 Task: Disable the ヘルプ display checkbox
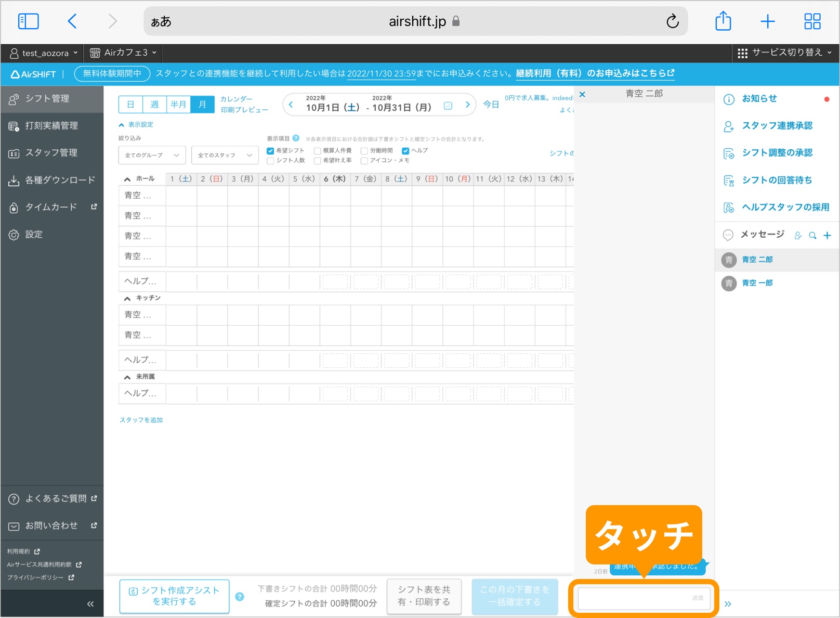click(405, 150)
